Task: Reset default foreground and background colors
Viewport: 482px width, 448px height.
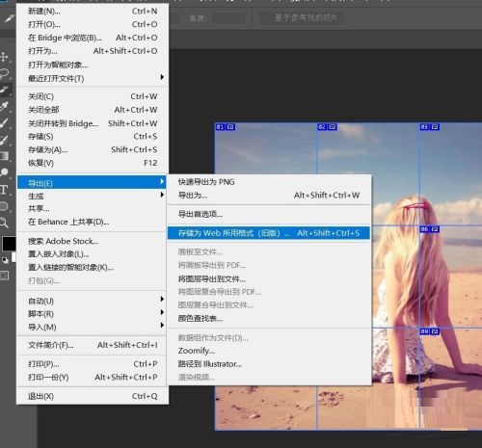Action: tap(5, 260)
